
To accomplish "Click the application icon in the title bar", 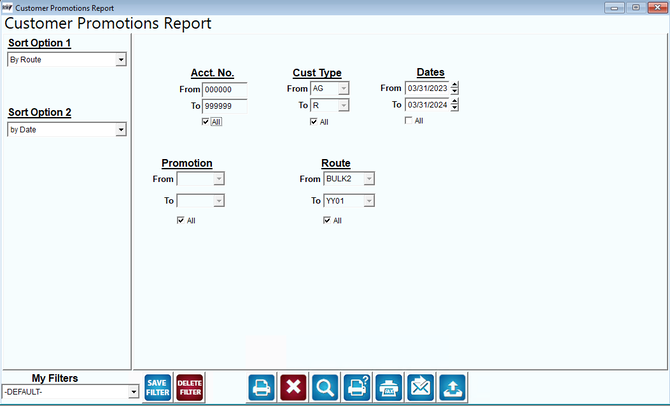I will pyautogui.click(x=7, y=8).
